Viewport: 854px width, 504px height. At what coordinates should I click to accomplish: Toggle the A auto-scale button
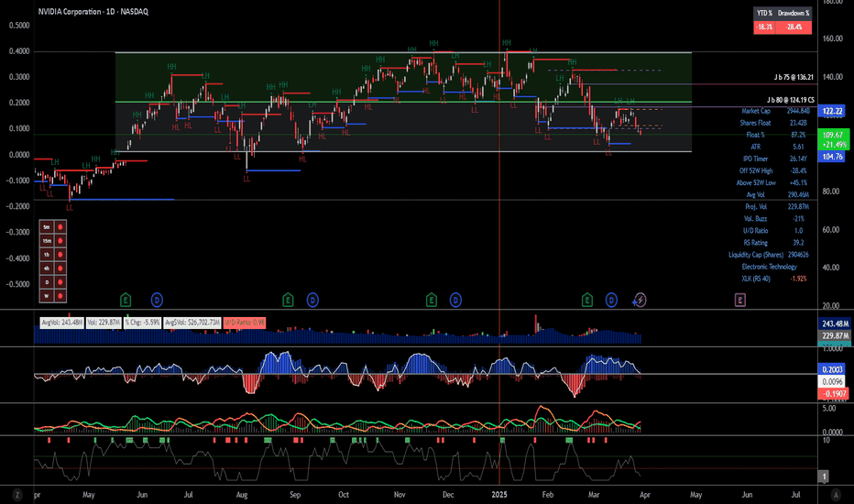click(x=836, y=495)
